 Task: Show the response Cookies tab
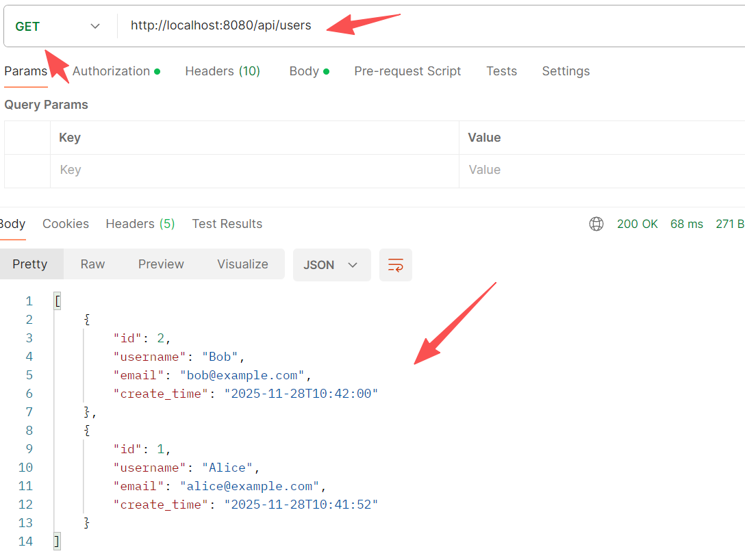point(66,224)
